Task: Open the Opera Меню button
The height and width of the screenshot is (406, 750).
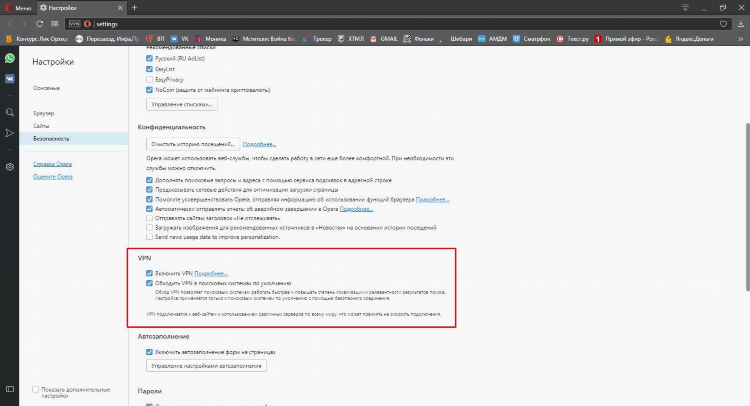Action: pyautogui.click(x=18, y=8)
